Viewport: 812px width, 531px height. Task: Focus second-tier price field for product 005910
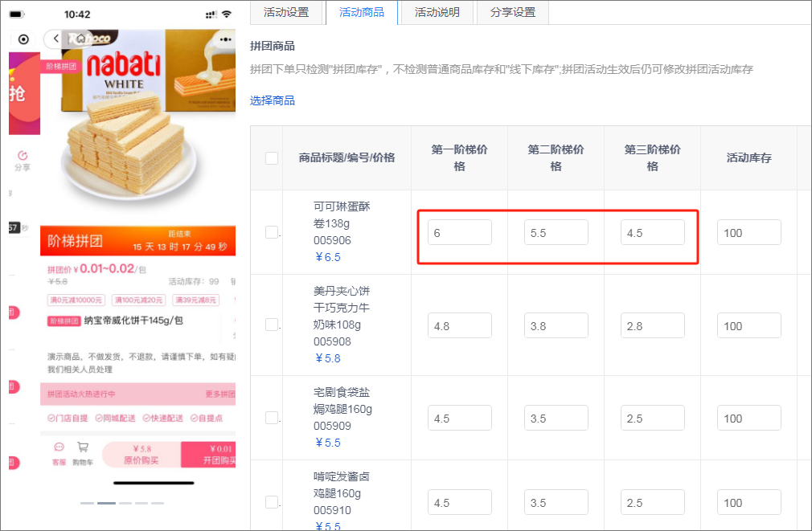coord(556,503)
